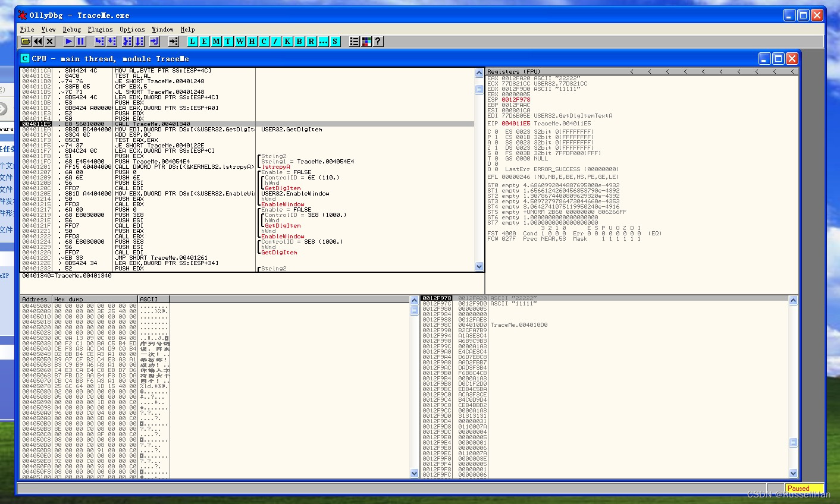Show References window with the R button
The width and height of the screenshot is (840, 504).
click(x=311, y=42)
